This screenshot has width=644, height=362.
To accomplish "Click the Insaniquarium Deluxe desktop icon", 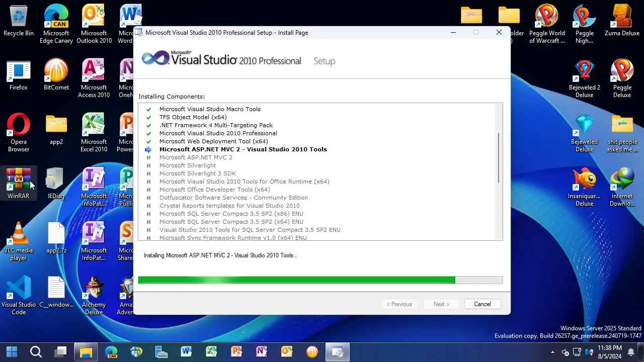I will click(x=585, y=187).
